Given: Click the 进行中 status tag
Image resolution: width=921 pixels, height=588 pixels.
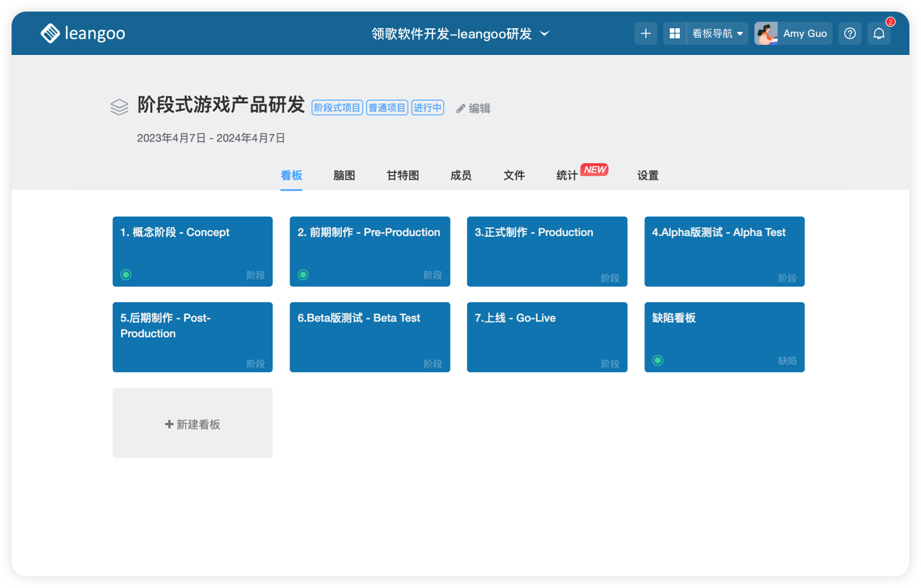Looking at the screenshot, I should 427,108.
